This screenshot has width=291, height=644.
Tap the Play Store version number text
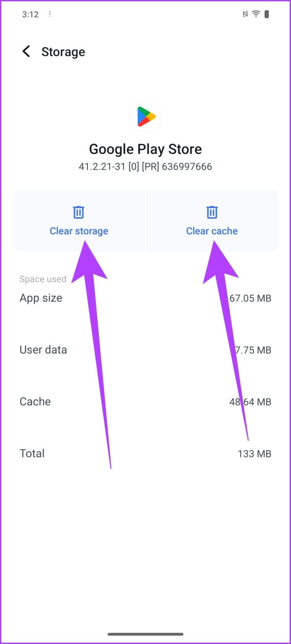coord(145,166)
